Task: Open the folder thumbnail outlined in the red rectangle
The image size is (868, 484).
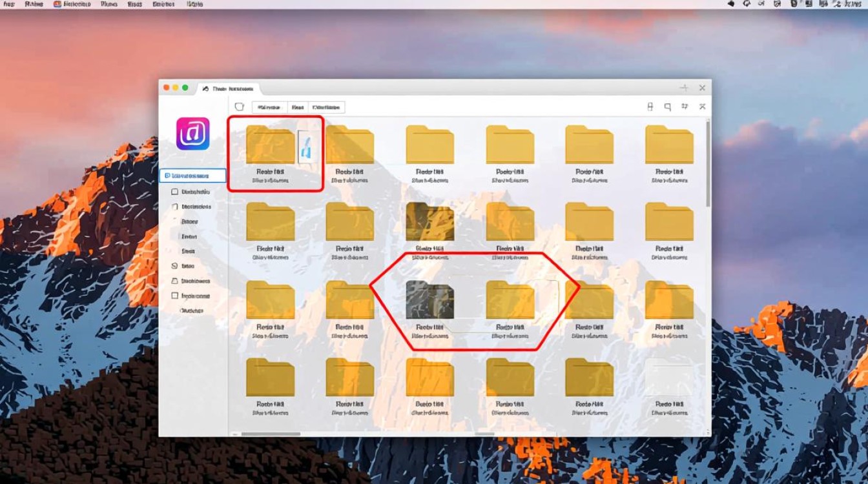Action: pos(270,145)
